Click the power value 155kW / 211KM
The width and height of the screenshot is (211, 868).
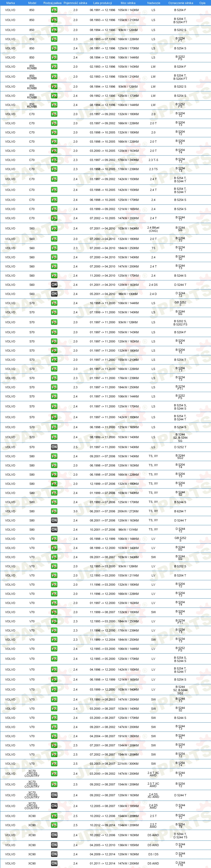point(128,575)
